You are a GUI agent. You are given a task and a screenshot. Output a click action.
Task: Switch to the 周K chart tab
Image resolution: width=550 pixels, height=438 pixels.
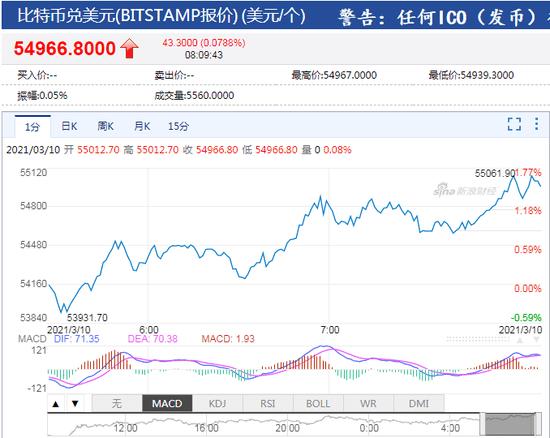(x=106, y=126)
